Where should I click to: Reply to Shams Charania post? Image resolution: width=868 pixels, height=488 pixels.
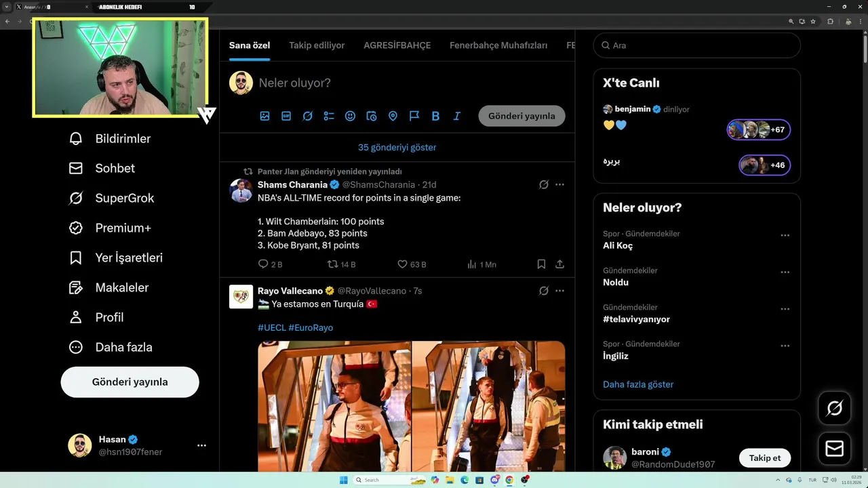[270, 264]
